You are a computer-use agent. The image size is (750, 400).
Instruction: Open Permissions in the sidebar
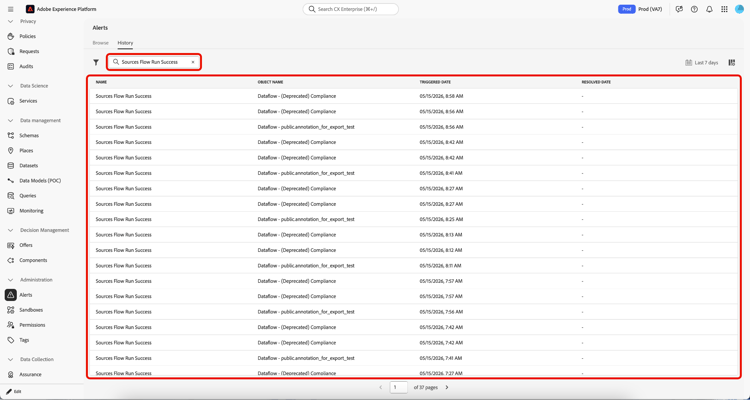click(x=32, y=325)
